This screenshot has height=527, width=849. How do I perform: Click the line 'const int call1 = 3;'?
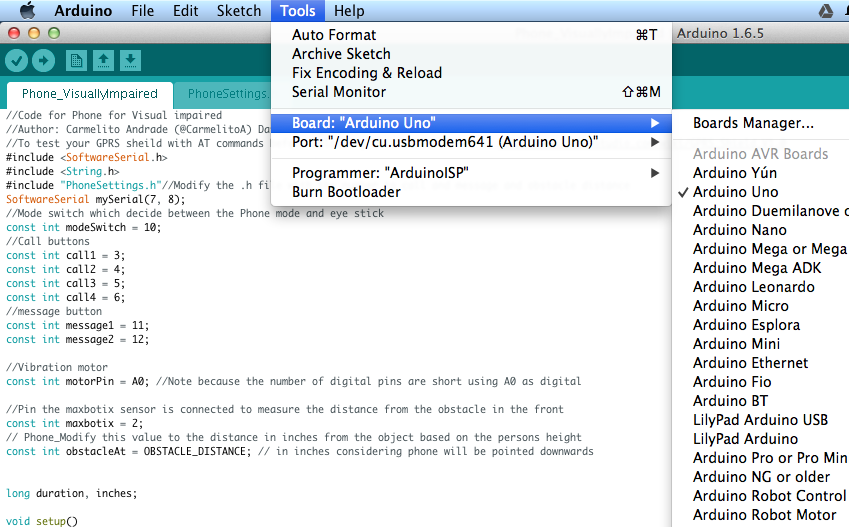66,256
